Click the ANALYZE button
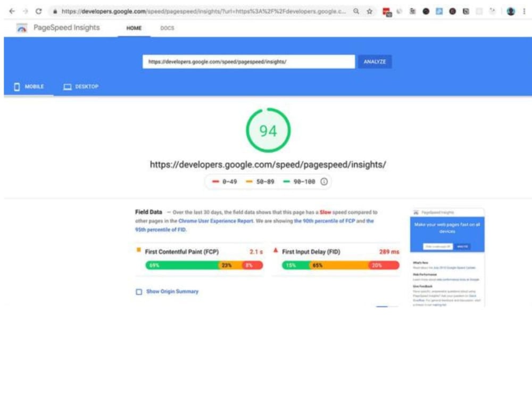This screenshot has height=399, width=532. [x=375, y=62]
